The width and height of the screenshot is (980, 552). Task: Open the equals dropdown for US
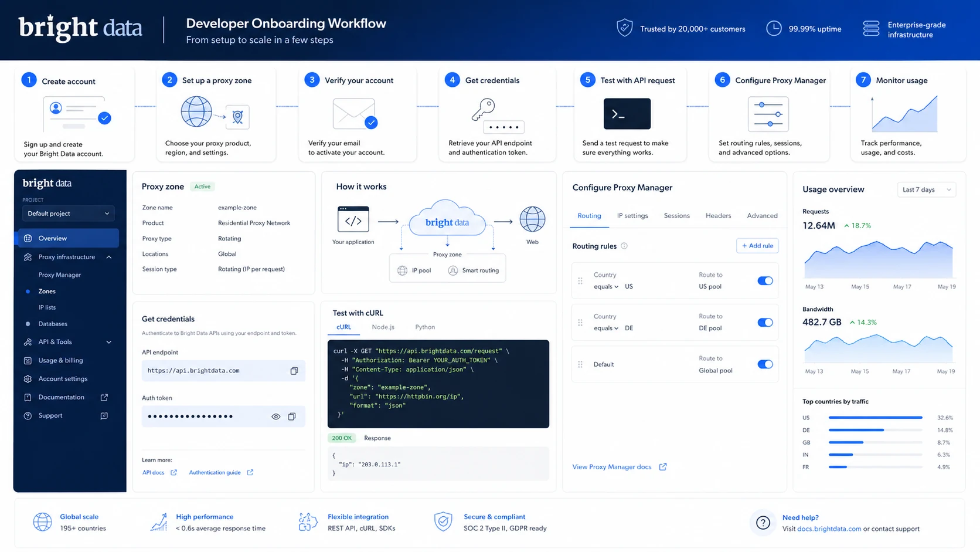pos(606,287)
